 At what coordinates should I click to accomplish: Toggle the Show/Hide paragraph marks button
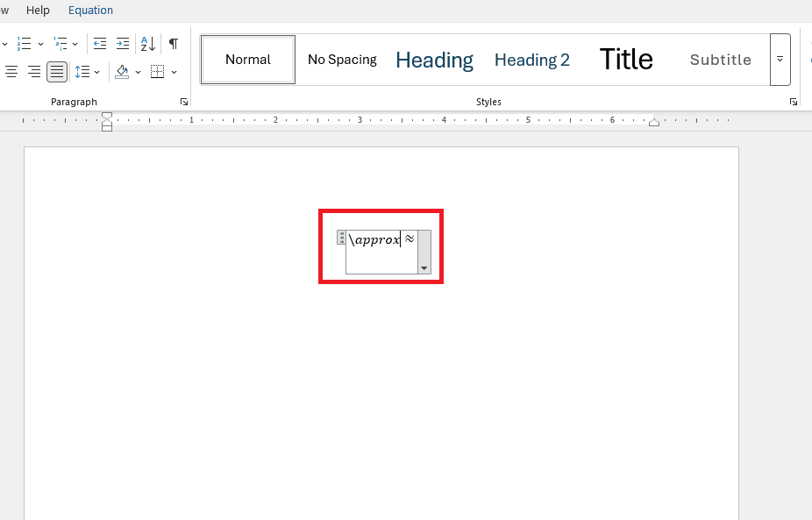coord(174,44)
